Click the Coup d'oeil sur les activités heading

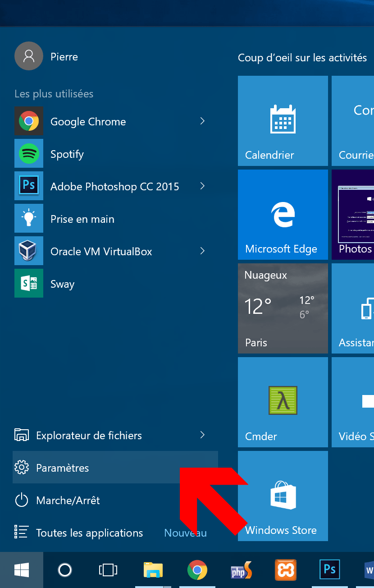coord(302,58)
